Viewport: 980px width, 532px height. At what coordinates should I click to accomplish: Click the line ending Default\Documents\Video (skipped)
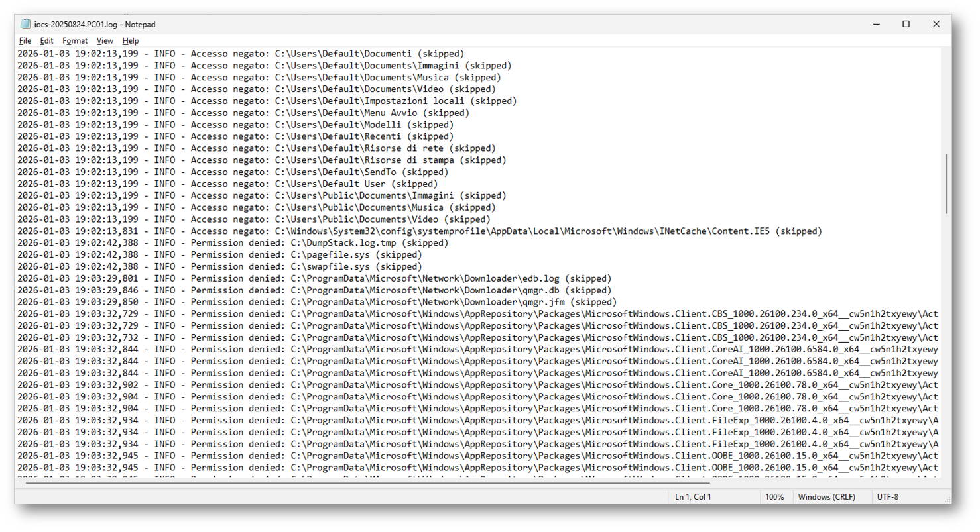click(256, 89)
